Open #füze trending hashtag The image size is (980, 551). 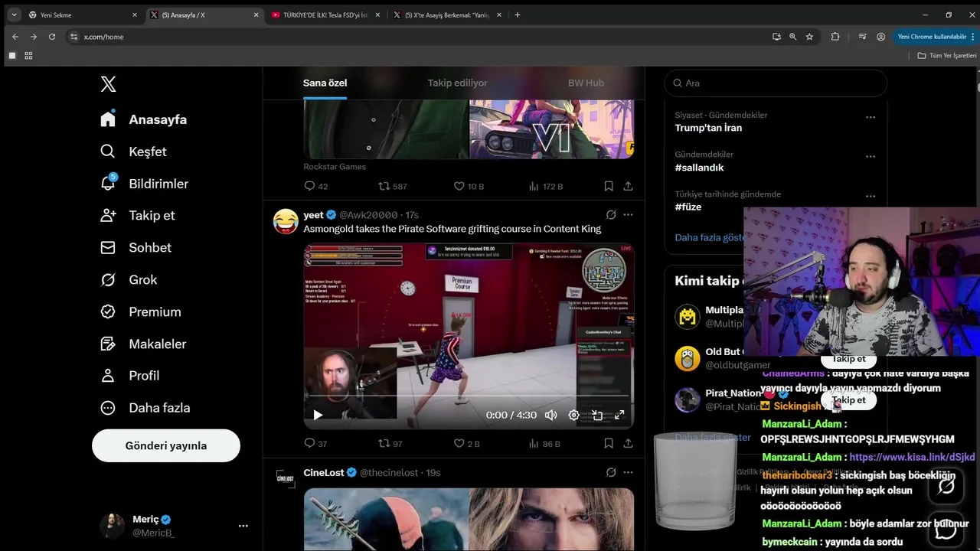[688, 207]
